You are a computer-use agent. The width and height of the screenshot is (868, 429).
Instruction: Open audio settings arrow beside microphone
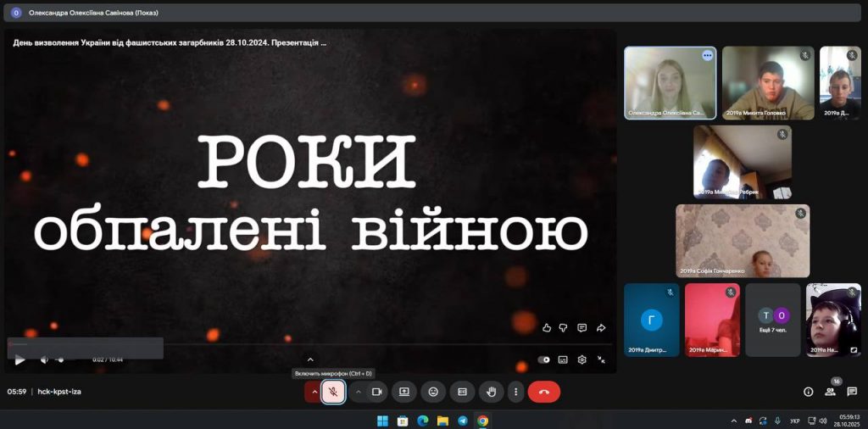point(314,392)
